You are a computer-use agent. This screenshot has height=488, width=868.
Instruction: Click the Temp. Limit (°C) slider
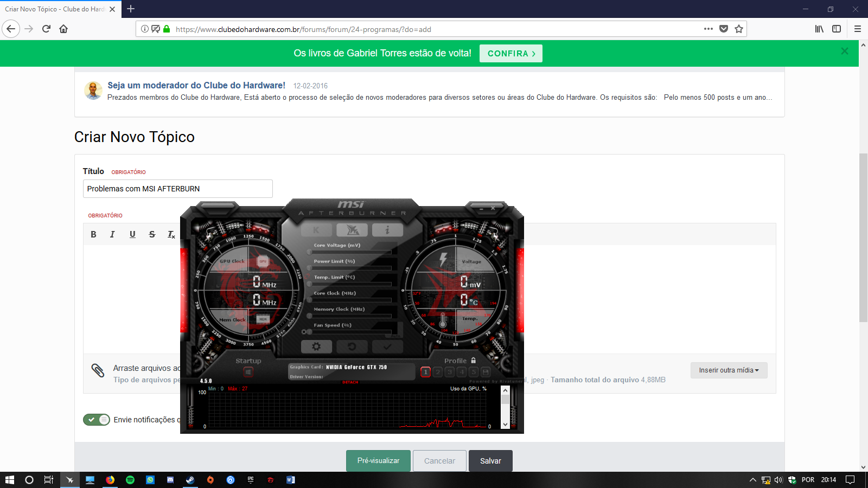(349, 284)
